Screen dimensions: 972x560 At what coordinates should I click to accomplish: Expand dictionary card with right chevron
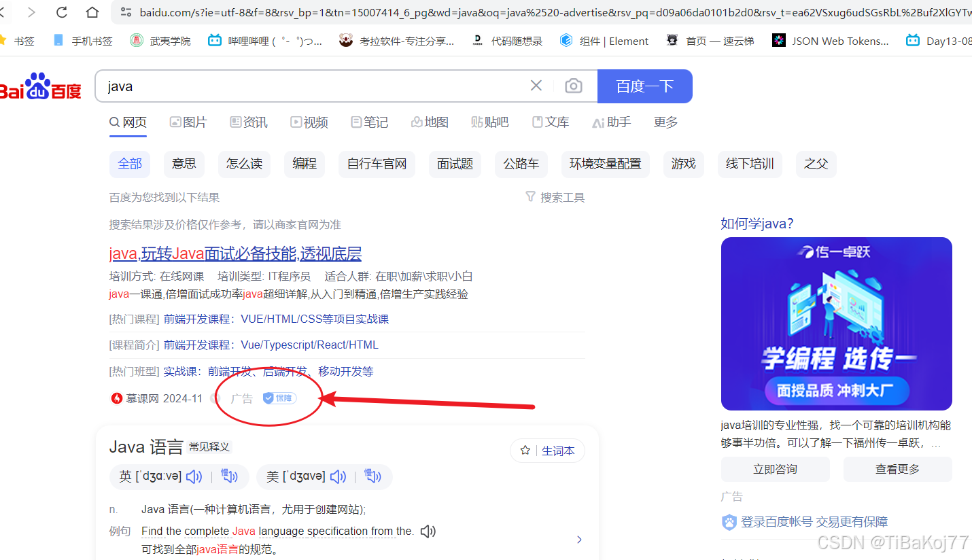pyautogui.click(x=579, y=540)
